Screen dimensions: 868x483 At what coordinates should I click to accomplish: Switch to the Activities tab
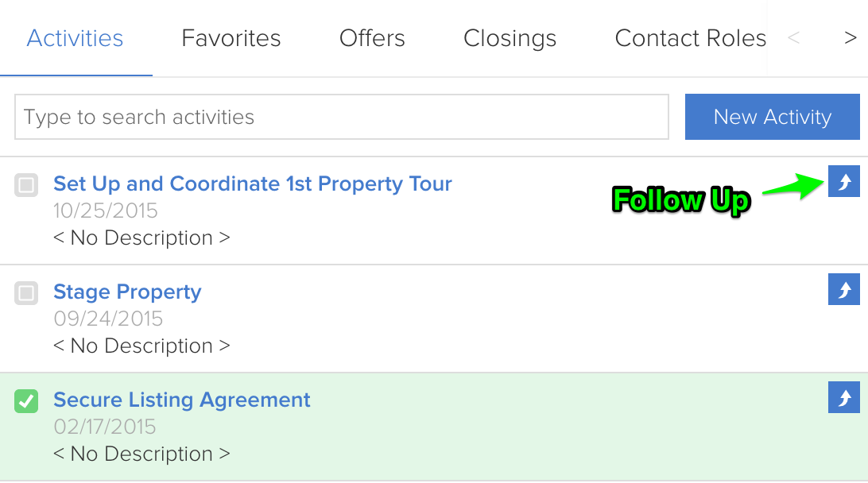tap(75, 37)
